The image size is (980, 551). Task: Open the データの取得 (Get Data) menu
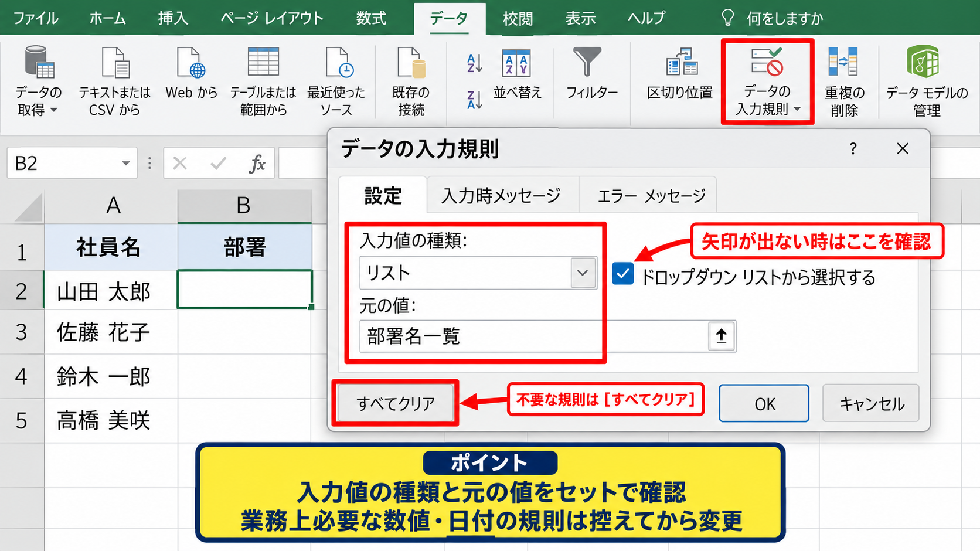(x=39, y=81)
